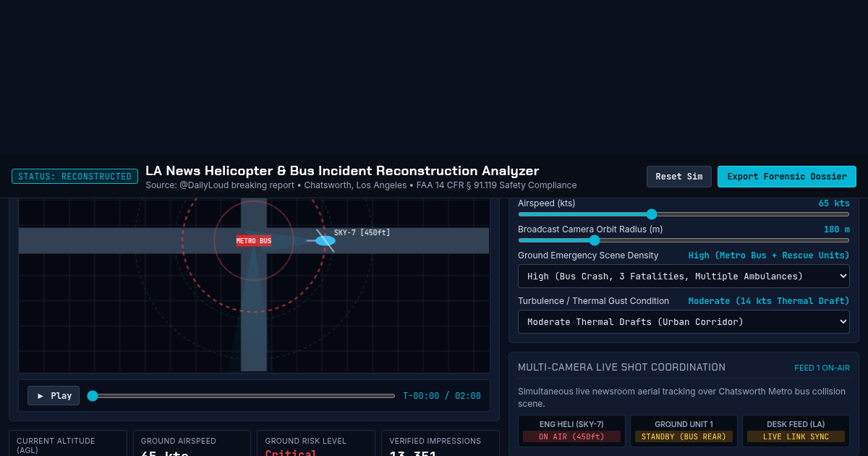Click the T-00:00 / 02:00 time readout

442,396
